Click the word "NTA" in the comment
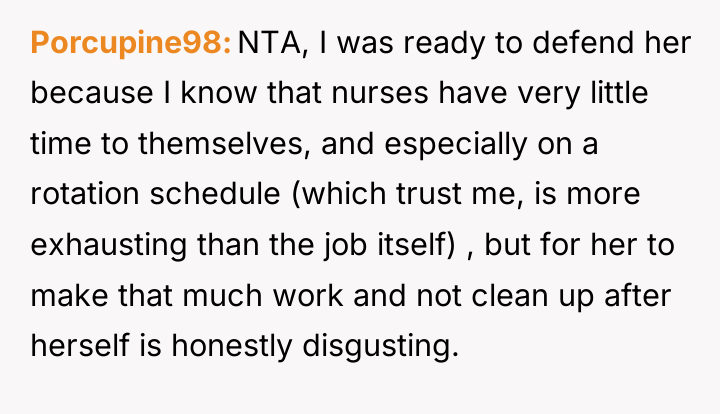Viewport: 720px width, 414px height. [x=270, y=43]
